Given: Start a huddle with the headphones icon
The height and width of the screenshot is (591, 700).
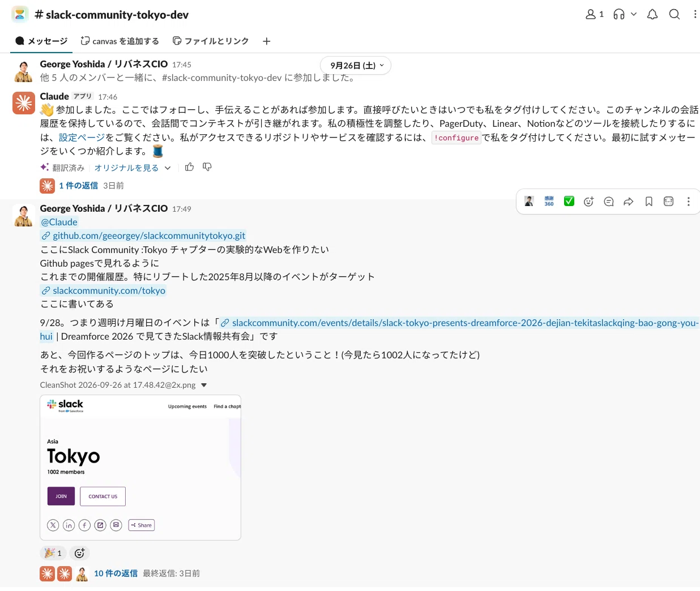Looking at the screenshot, I should tap(619, 14).
